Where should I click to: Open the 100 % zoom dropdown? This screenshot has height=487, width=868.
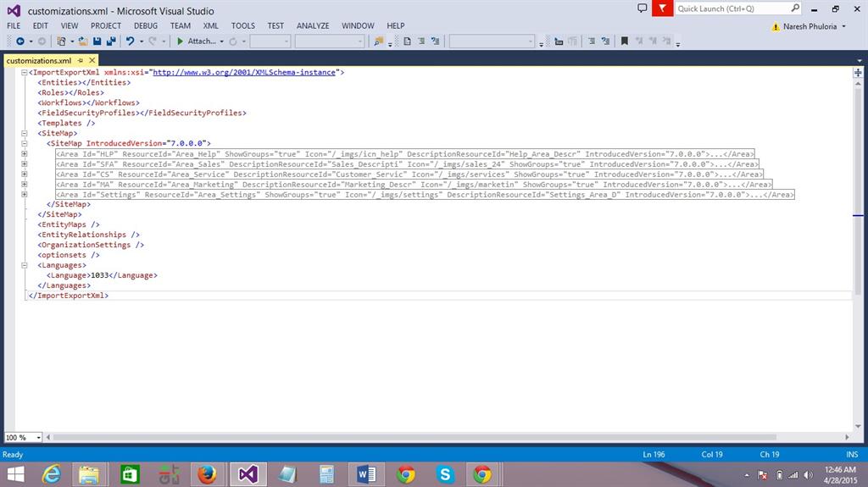(38, 438)
